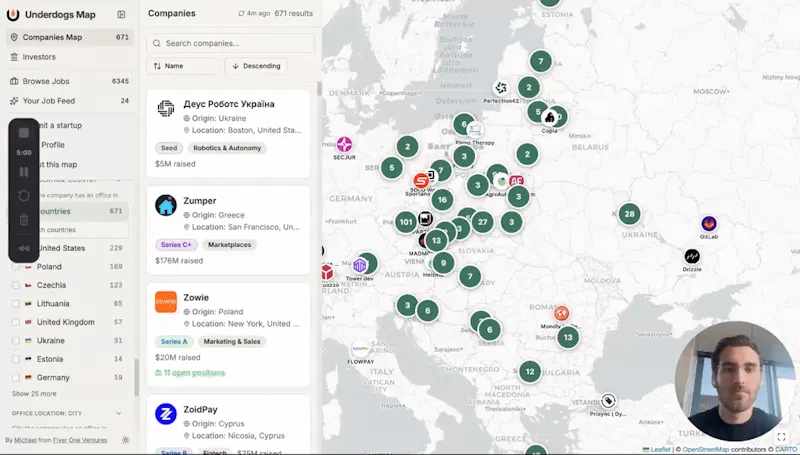Click the Marketplaces tag

(230, 245)
